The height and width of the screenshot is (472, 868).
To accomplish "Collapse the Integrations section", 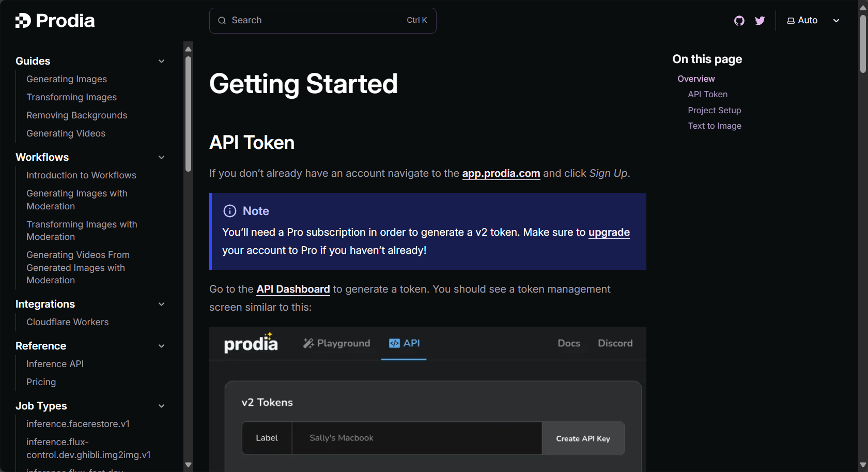I will [161, 304].
